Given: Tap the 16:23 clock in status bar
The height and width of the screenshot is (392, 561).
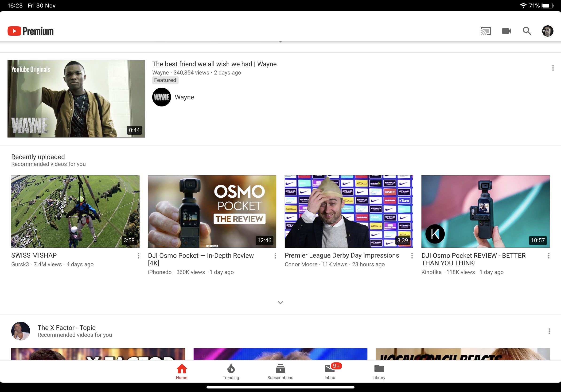Looking at the screenshot, I should (15, 6).
